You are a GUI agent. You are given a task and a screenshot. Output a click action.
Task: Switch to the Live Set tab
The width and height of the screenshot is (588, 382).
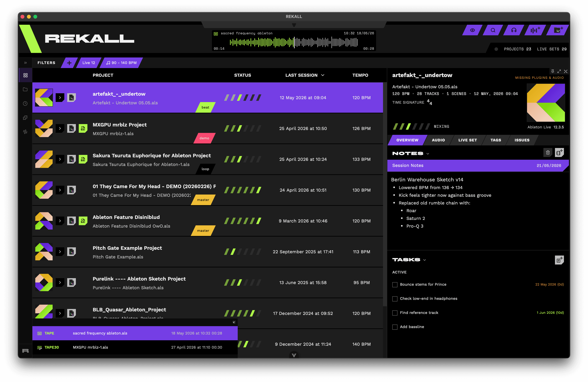pos(467,140)
